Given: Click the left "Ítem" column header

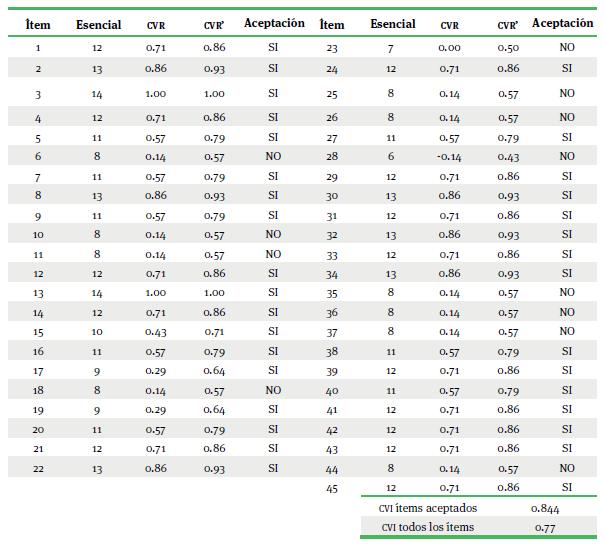Looking at the screenshot, I should click(x=38, y=25).
